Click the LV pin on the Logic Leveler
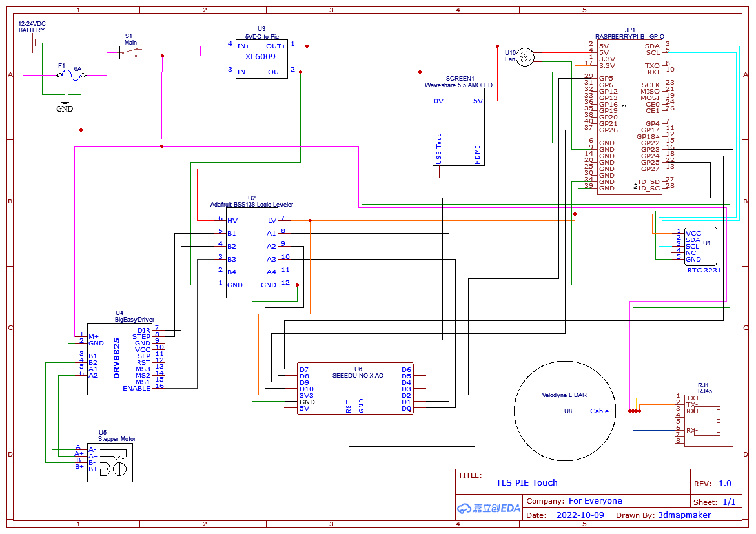Image resolution: width=756 pixels, height=534 pixels. pos(272,220)
